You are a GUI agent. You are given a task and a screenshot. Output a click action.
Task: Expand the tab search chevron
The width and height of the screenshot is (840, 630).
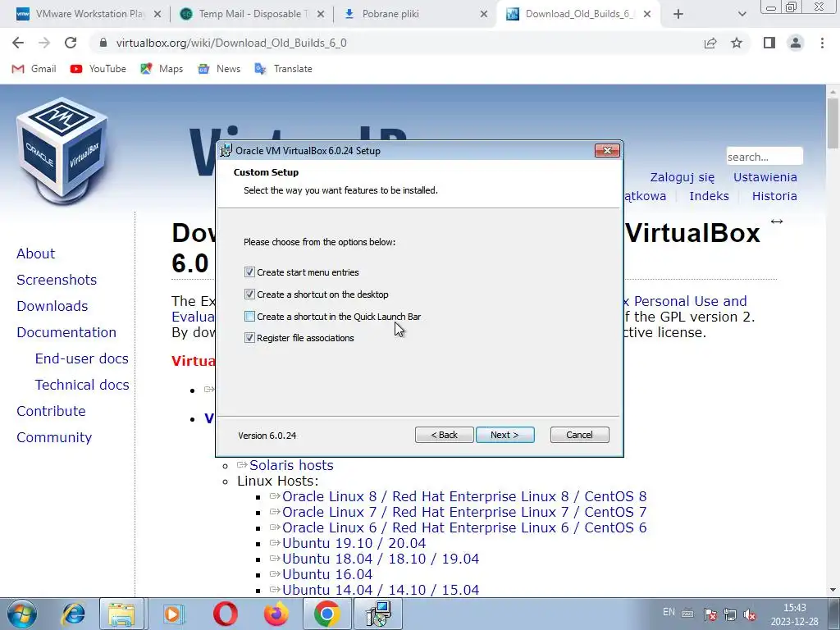[742, 15]
